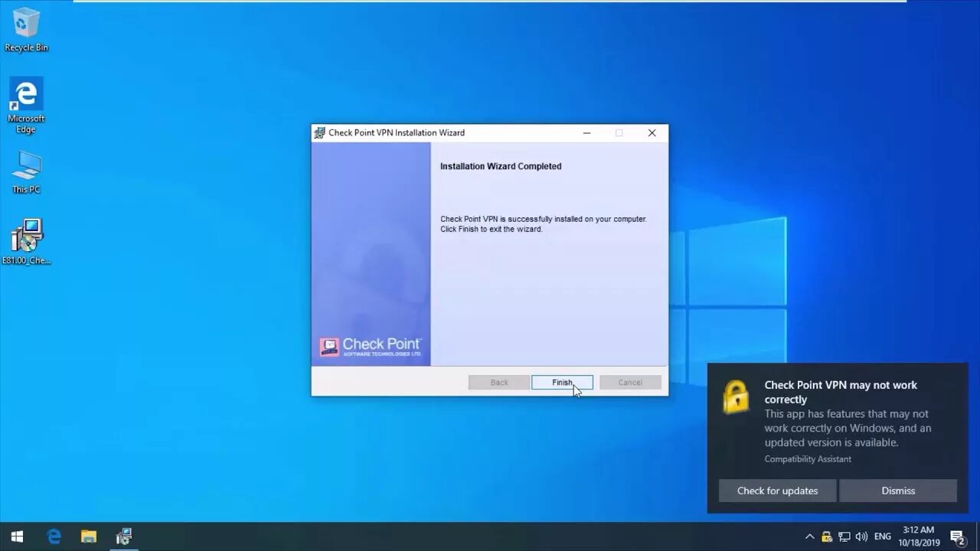Switch the ENG input language indicator
The width and height of the screenshot is (980, 551).
point(883,536)
